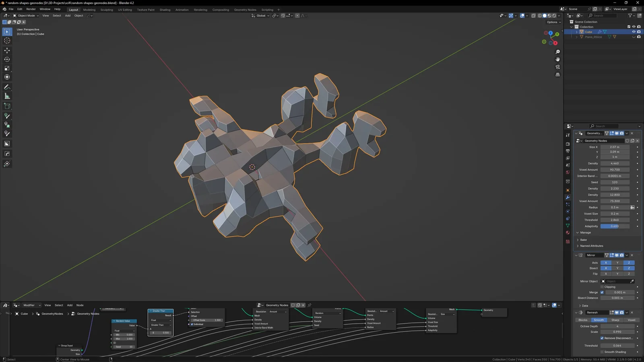This screenshot has width=644, height=362.
Task: Click the Add Cube tool icon
Action: (7, 106)
